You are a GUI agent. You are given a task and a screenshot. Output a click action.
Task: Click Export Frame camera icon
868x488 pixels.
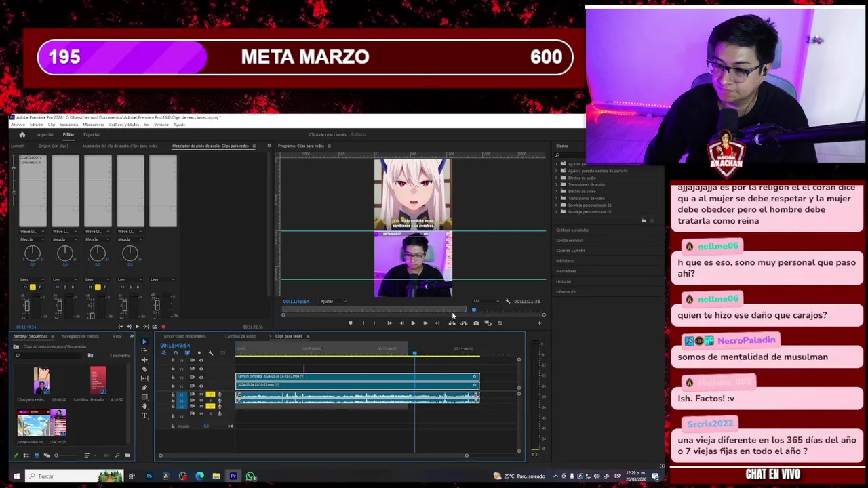point(476,323)
